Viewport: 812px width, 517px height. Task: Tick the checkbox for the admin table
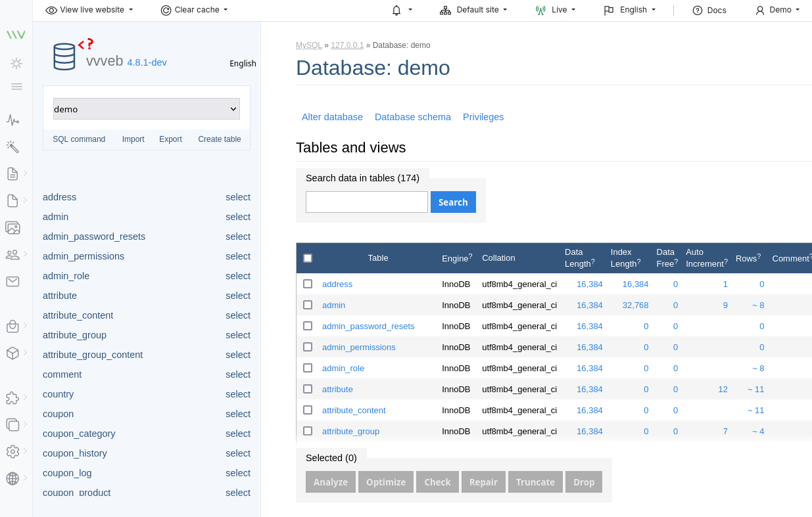click(308, 305)
